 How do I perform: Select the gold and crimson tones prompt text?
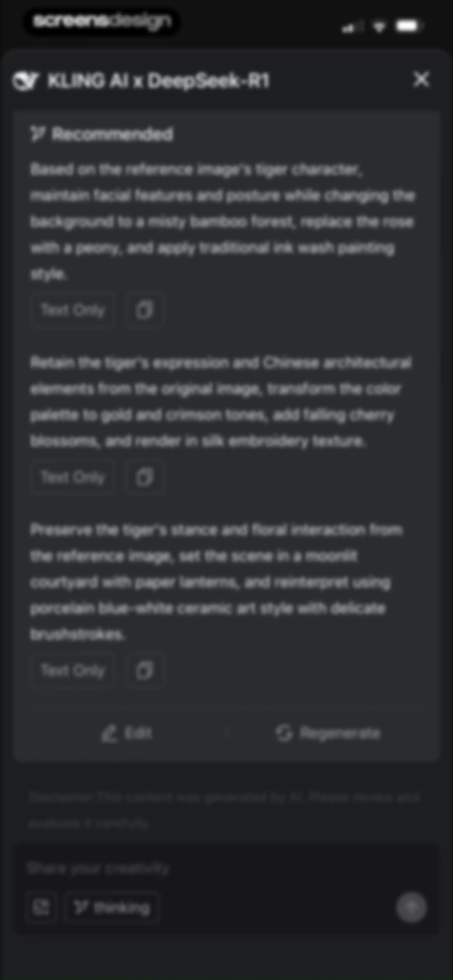pyautogui.click(x=221, y=402)
